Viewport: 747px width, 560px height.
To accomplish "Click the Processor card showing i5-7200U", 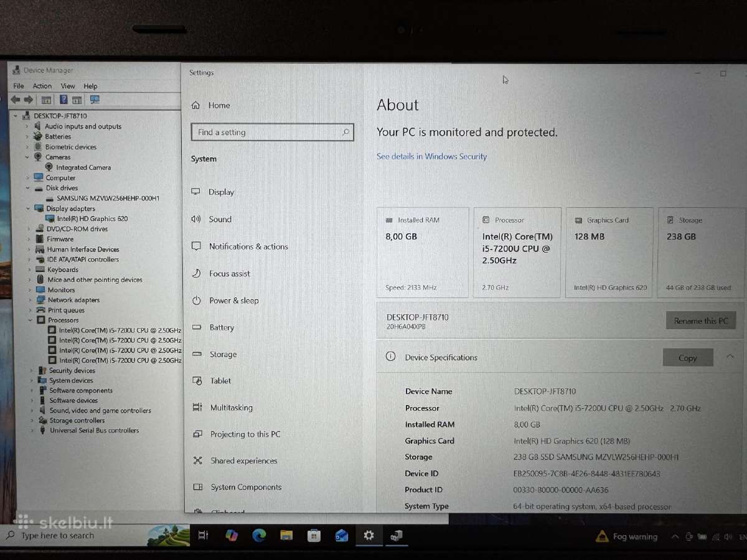I will coord(517,253).
